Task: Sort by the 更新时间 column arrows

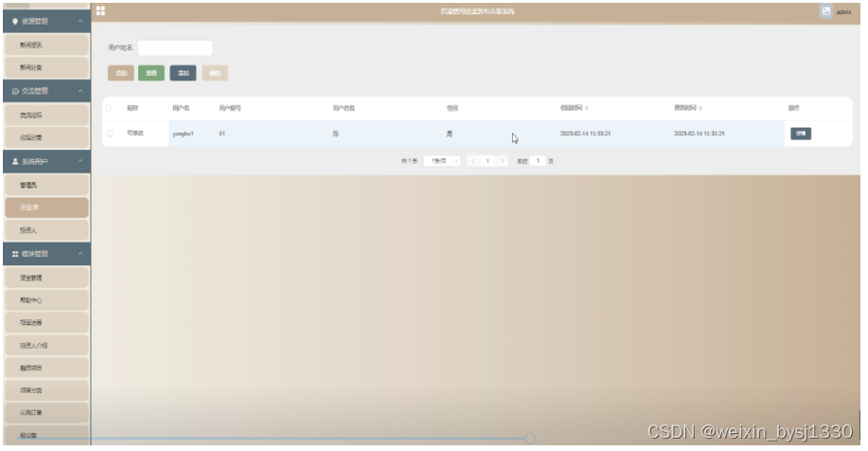Action: pyautogui.click(x=700, y=108)
